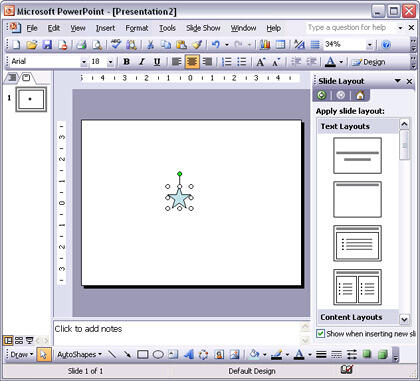420x381 pixels.
Task: Expand the Undo history dropdown arrow
Action: (227, 45)
